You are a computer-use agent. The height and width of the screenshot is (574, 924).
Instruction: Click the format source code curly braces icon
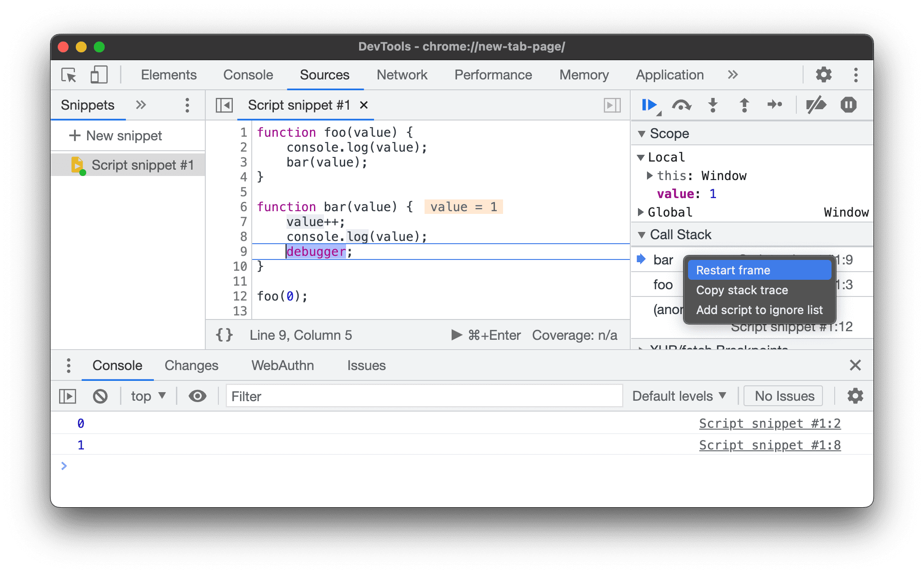click(x=226, y=335)
